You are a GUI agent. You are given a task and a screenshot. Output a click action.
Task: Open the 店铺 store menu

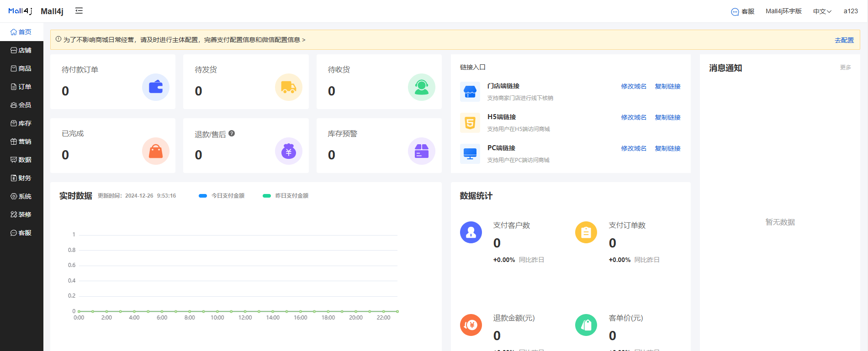pyautogui.click(x=21, y=50)
